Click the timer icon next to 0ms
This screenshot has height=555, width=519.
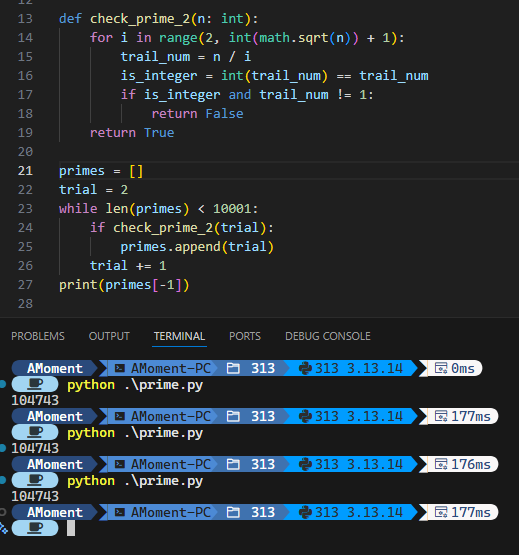tap(441, 368)
